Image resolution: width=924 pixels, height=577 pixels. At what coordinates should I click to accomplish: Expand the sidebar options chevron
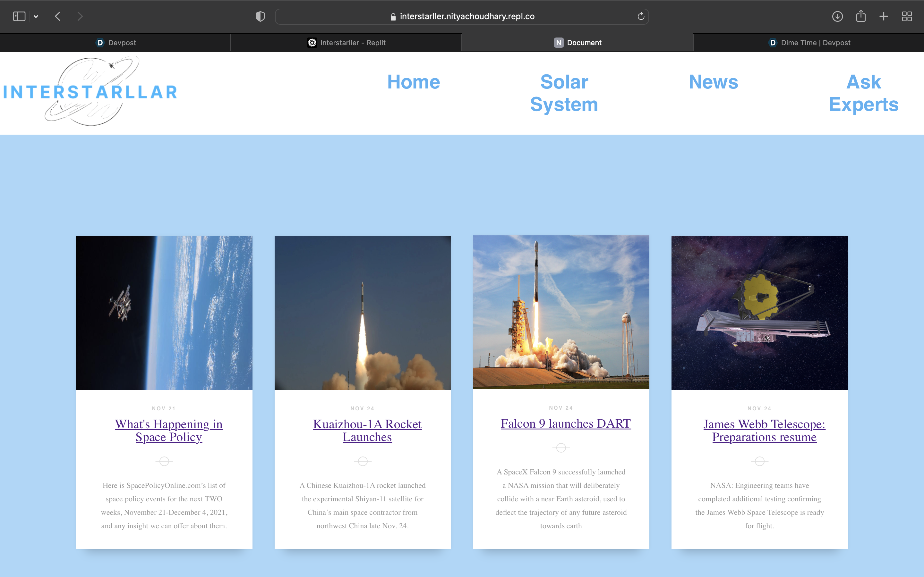point(36,16)
